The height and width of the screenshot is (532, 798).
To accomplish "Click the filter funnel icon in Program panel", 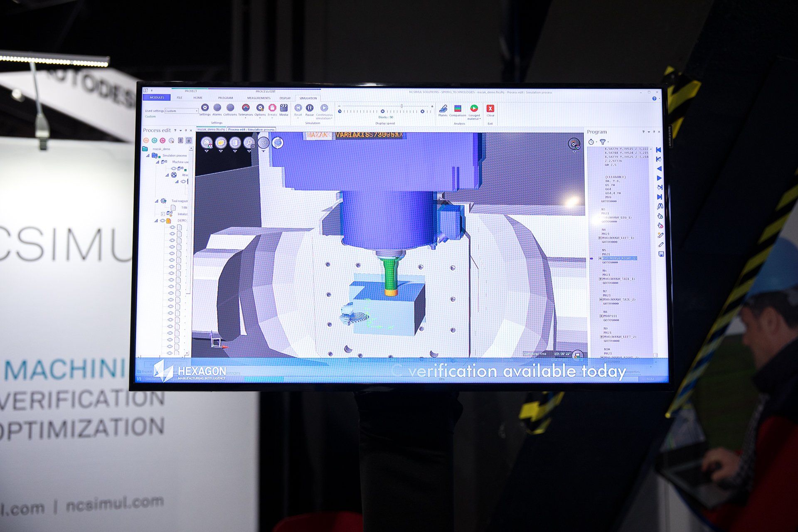I will point(603,142).
